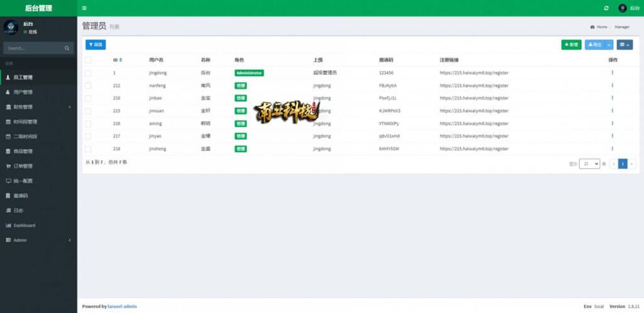Click the invitation code 123456
Viewport: 644px width, 313px height.
pyautogui.click(x=386, y=73)
